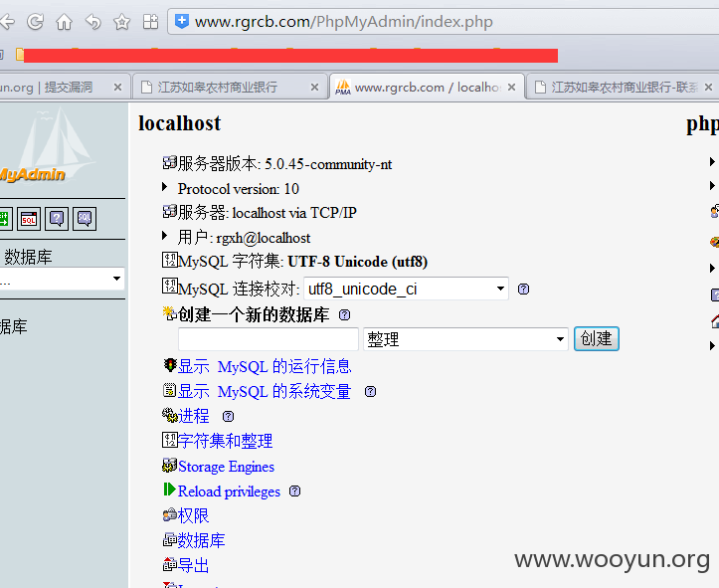Open the Storage Engines link
The image size is (719, 588).
point(226,466)
